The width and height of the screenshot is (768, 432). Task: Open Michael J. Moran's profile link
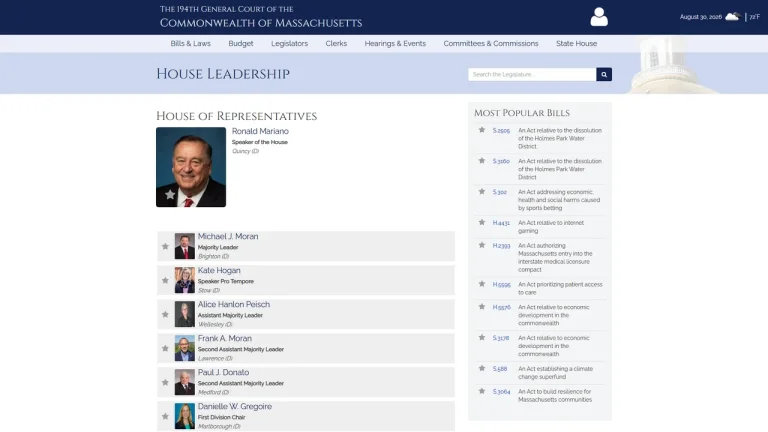(x=228, y=237)
